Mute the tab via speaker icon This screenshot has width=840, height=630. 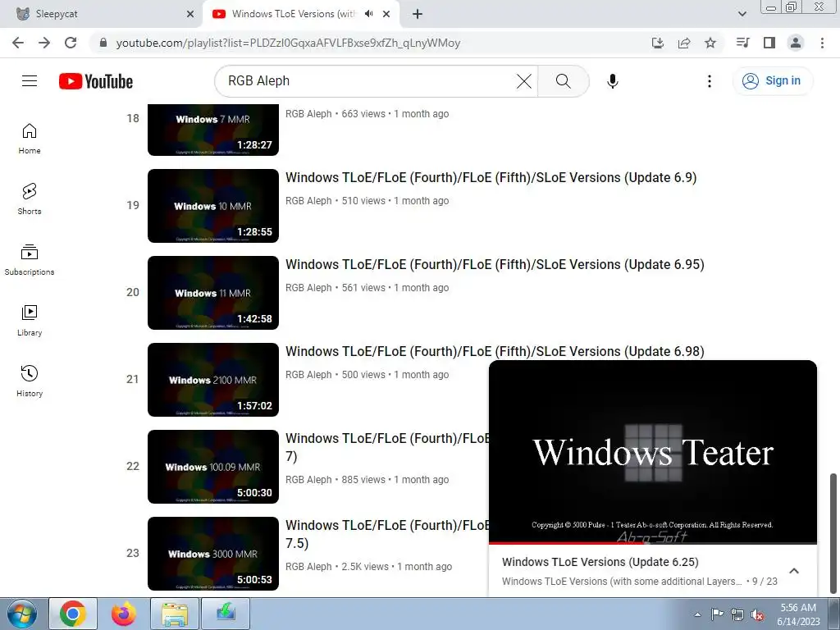pyautogui.click(x=368, y=14)
